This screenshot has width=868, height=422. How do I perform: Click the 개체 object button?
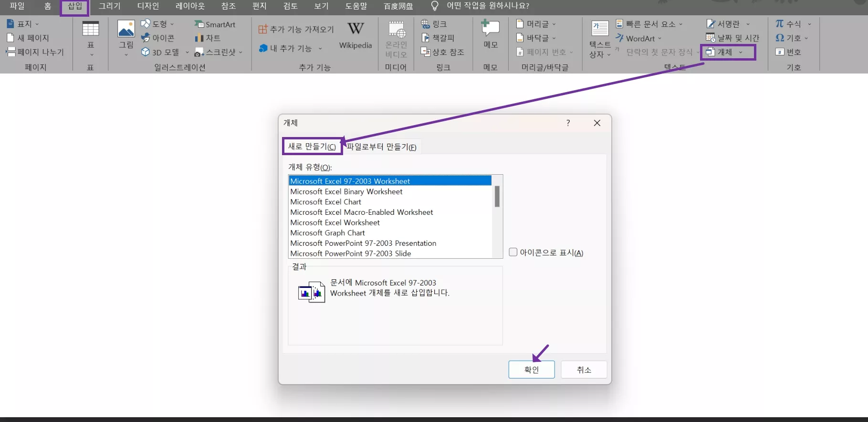(x=719, y=52)
